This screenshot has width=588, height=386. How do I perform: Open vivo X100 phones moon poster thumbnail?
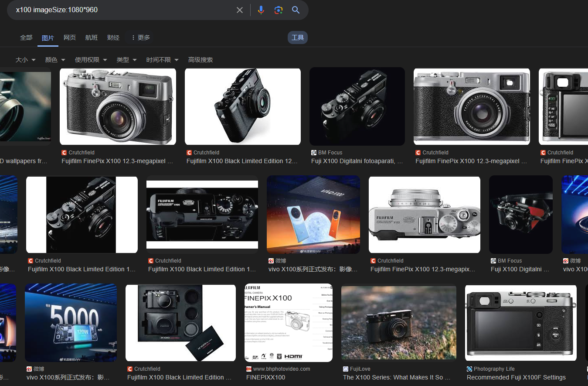pos(313,215)
